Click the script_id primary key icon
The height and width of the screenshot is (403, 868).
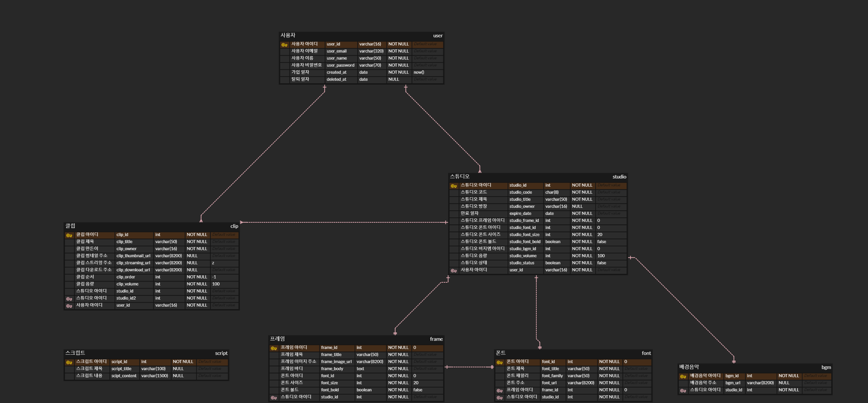(x=69, y=362)
